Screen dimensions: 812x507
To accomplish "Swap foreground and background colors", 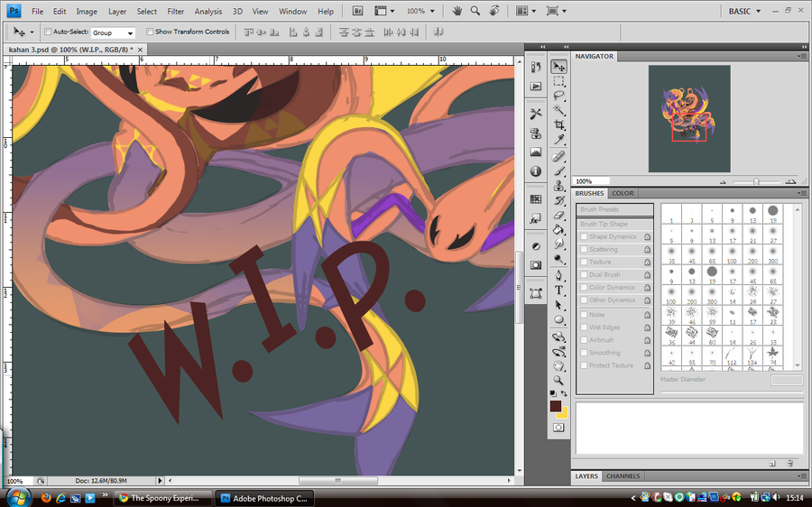I will [564, 393].
